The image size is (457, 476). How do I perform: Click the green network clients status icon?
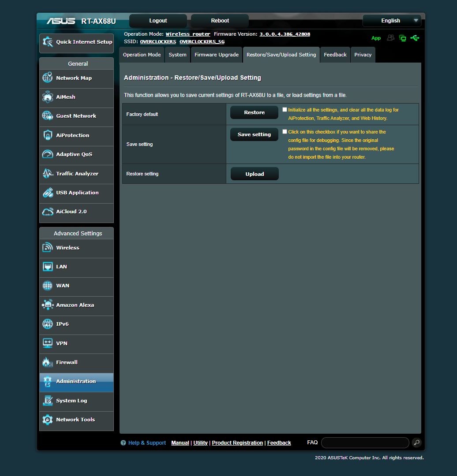(403, 38)
